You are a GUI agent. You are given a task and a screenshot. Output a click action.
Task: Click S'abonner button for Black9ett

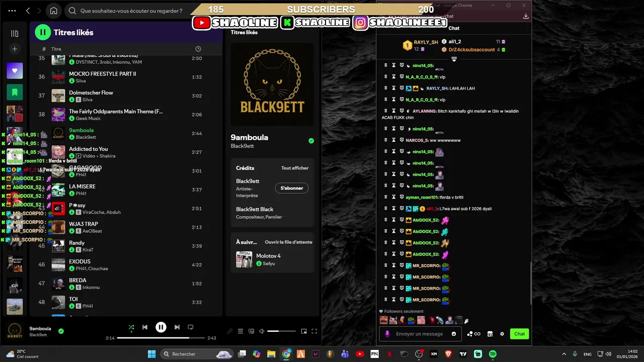(x=292, y=188)
